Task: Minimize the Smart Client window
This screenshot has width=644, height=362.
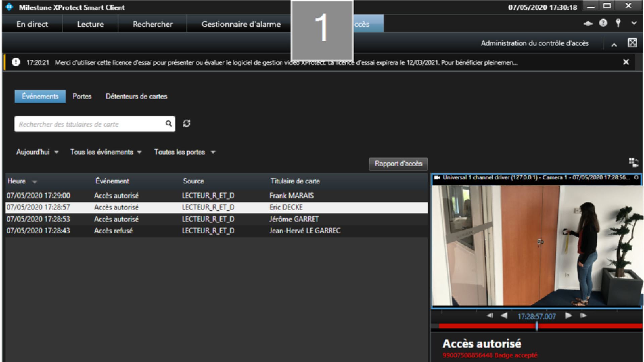Action: (591, 6)
